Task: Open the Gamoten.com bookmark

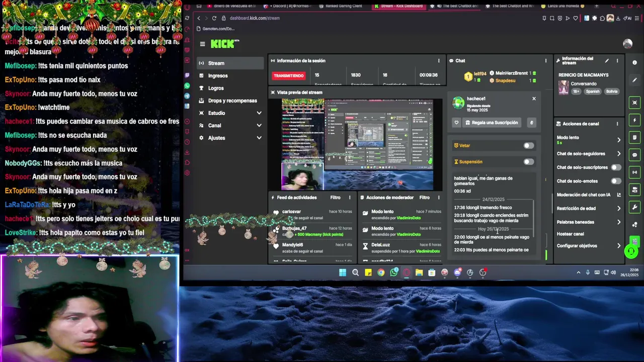Action: (216, 29)
